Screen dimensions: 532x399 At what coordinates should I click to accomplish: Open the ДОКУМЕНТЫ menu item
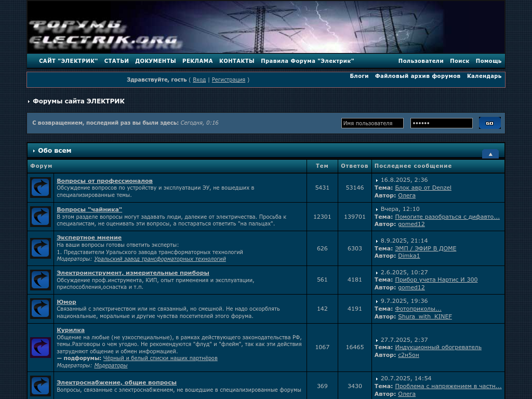click(155, 61)
